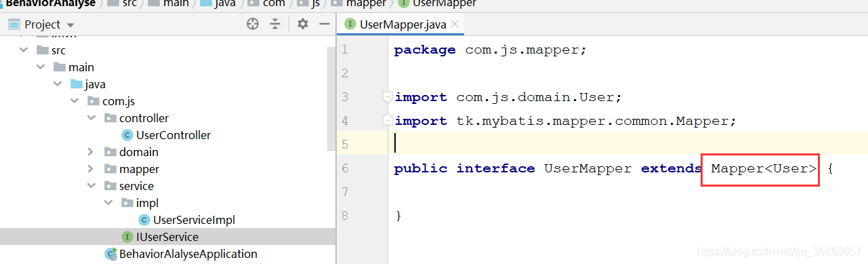
Task: Collapse the com.js package
Action: [x=75, y=101]
